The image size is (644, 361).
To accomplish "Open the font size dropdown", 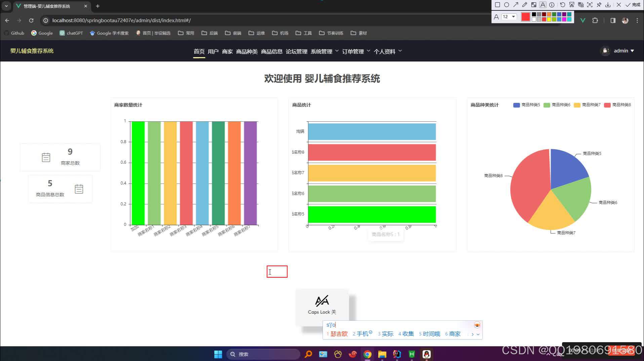I will [514, 17].
